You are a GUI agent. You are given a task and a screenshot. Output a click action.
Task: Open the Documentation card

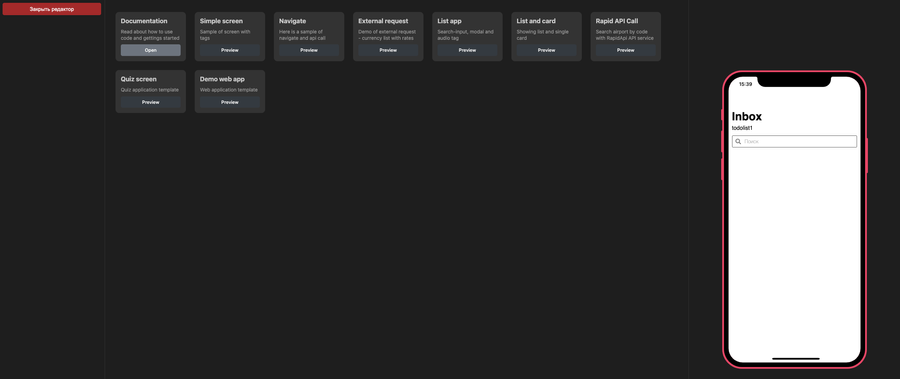(x=150, y=51)
